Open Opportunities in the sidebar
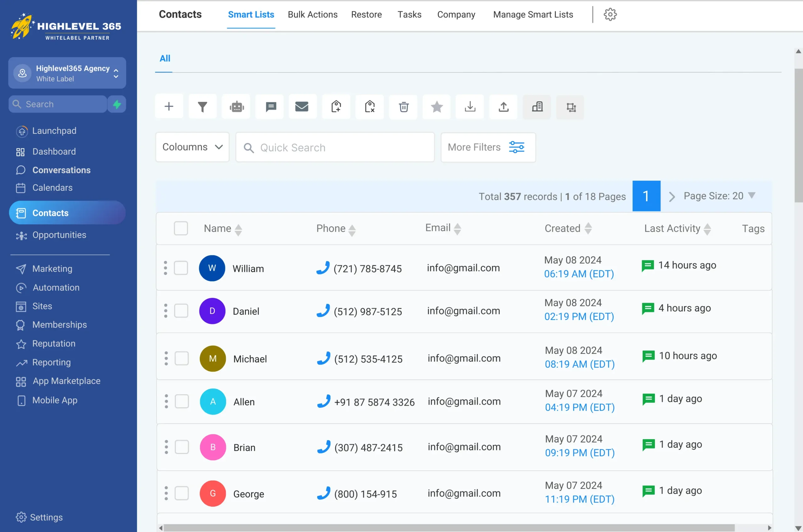Image resolution: width=803 pixels, height=532 pixels. click(x=59, y=235)
